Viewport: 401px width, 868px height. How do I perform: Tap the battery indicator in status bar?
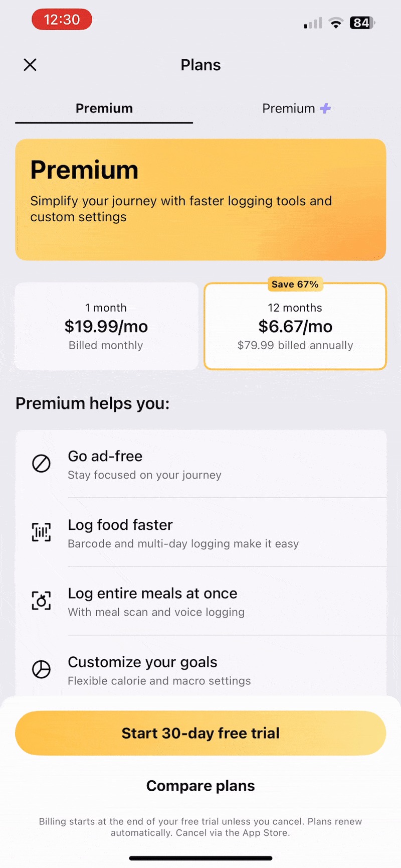[x=363, y=23]
